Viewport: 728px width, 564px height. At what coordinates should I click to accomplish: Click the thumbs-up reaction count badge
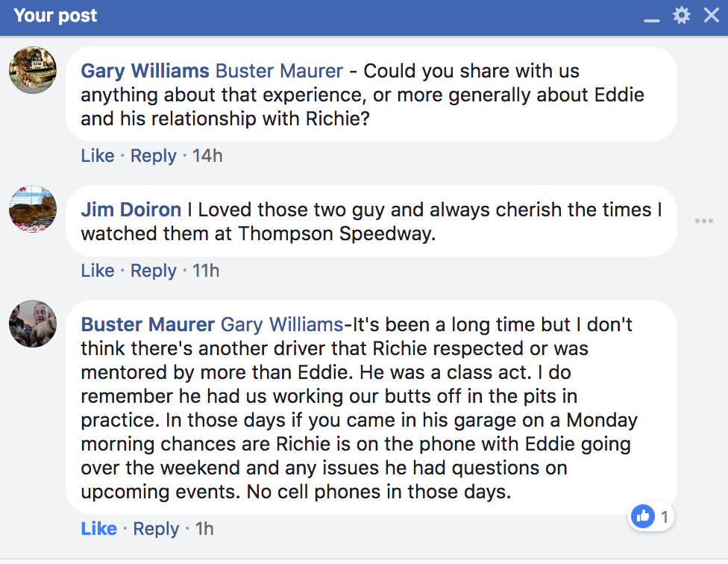651,516
